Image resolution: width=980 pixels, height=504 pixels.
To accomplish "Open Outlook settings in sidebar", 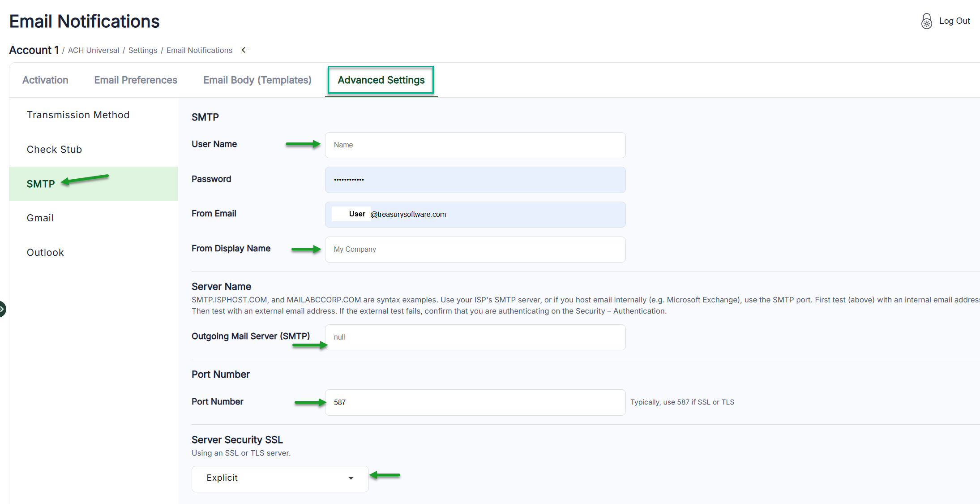I will click(45, 253).
